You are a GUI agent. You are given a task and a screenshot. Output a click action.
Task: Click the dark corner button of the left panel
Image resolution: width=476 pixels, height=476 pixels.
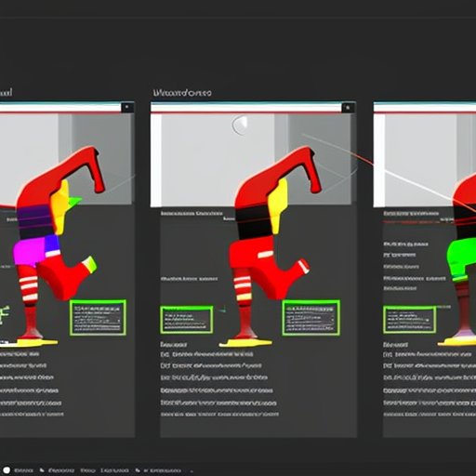127,108
